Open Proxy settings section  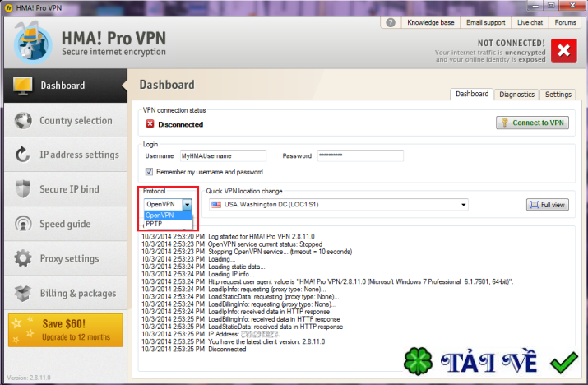[x=66, y=258]
